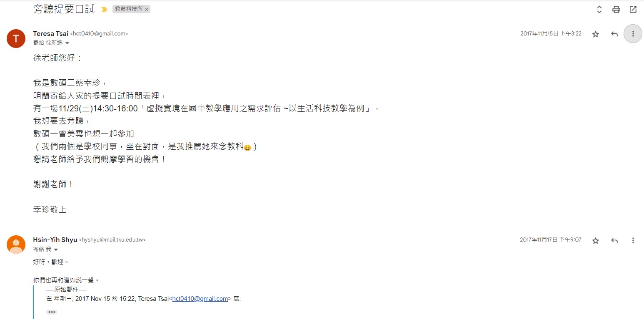Screen dimensions: 644x320
Task: Click Hsin-Yih Shyu's orange profile avatar
Action: click(x=16, y=244)
